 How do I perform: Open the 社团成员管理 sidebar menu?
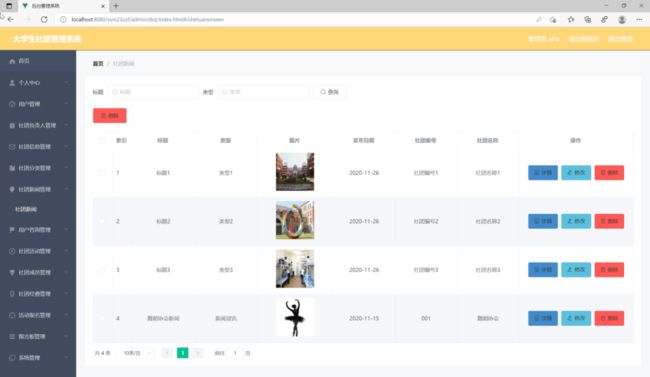coord(38,272)
